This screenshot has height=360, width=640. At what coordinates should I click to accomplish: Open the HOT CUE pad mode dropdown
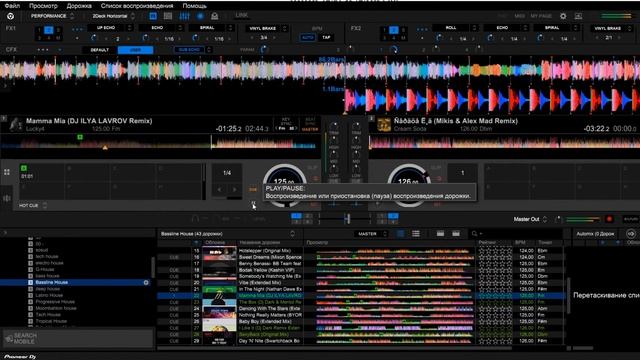pyautogui.click(x=33, y=205)
